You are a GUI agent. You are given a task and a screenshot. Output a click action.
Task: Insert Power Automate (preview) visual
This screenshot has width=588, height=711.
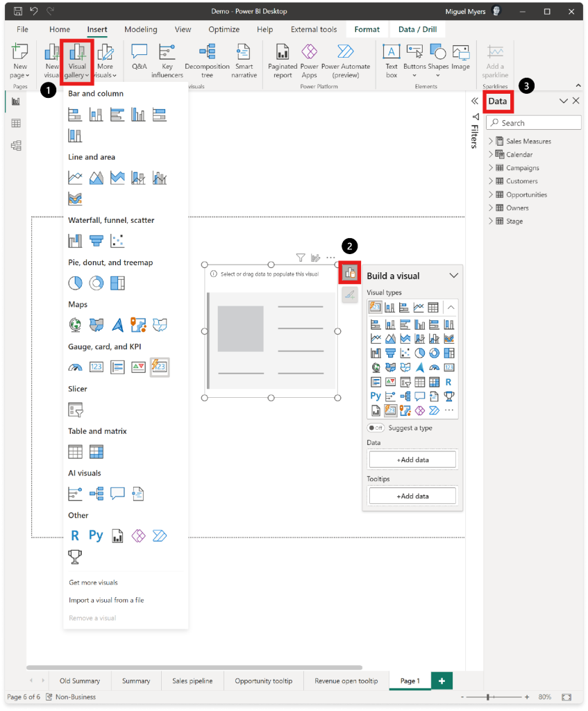[346, 61]
